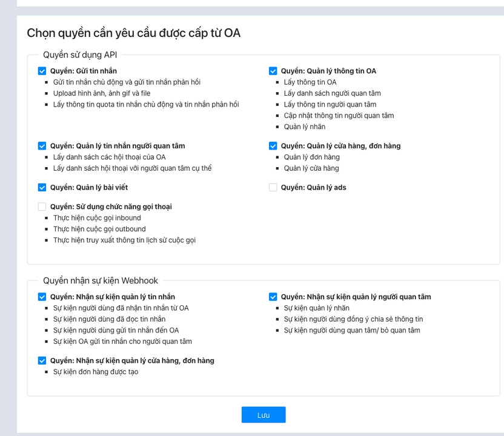
Task: Uncheck the 'Quản lý bài viết' checkbox
Action: [42, 188]
